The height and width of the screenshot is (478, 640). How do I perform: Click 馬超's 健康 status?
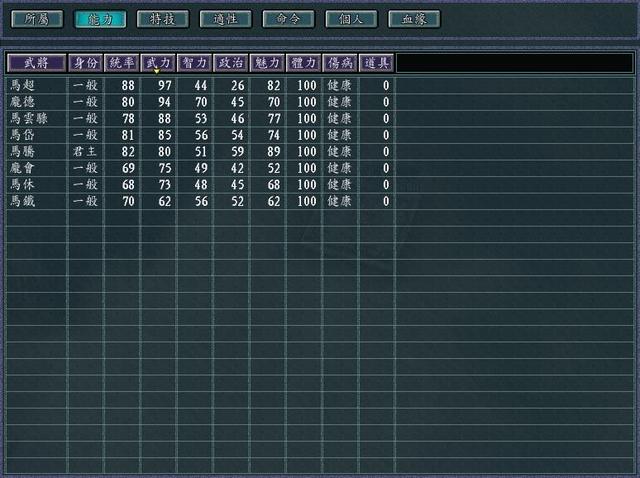click(x=339, y=85)
